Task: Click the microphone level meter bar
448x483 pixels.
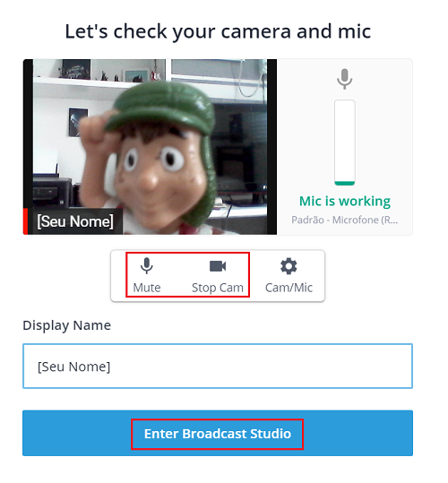Action: point(345,142)
